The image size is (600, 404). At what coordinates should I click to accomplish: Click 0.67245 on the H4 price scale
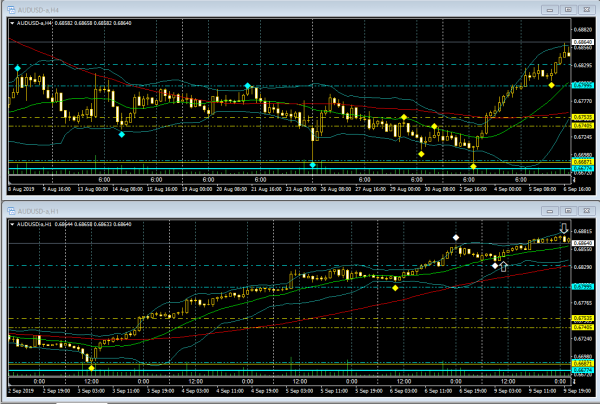click(583, 137)
